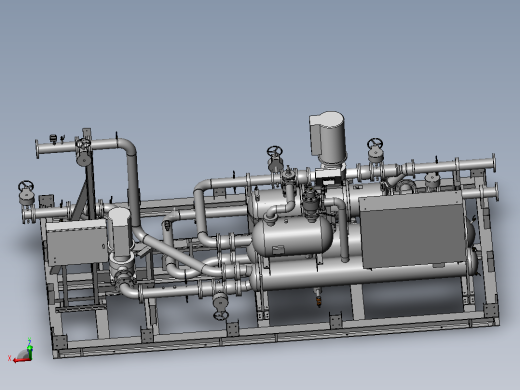Select the small horizontal tank in the center

coord(292,236)
